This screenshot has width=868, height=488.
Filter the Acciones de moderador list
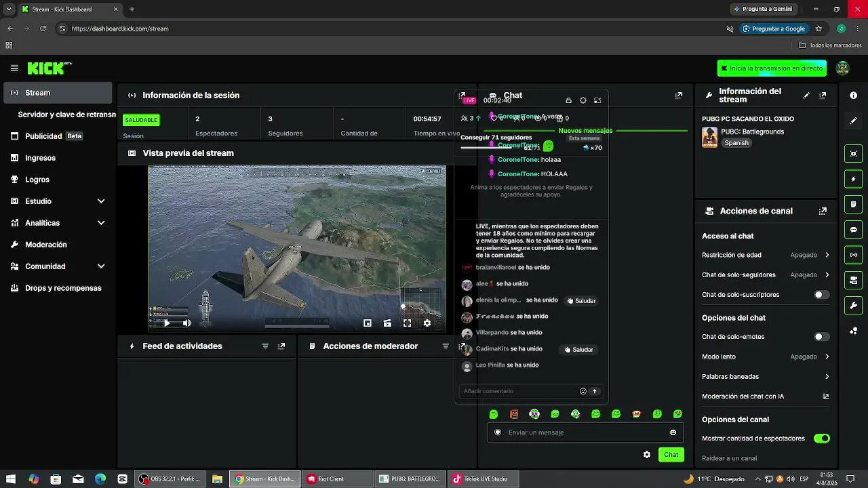446,346
